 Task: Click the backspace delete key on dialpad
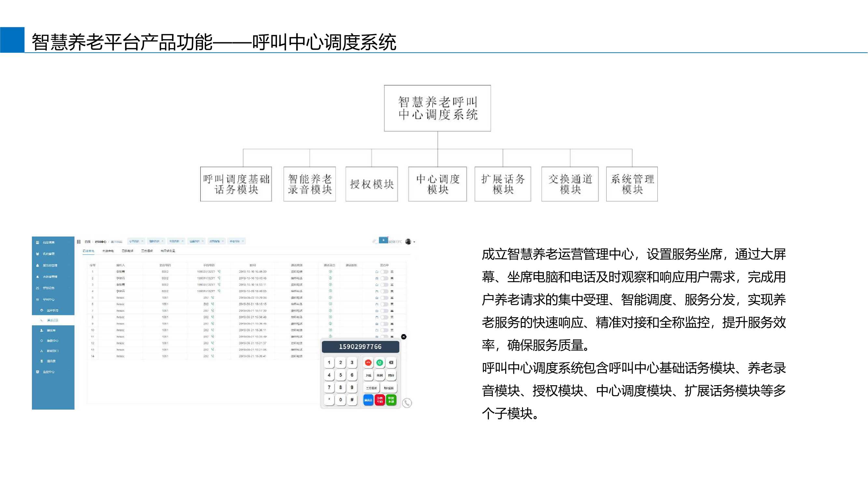point(391,363)
